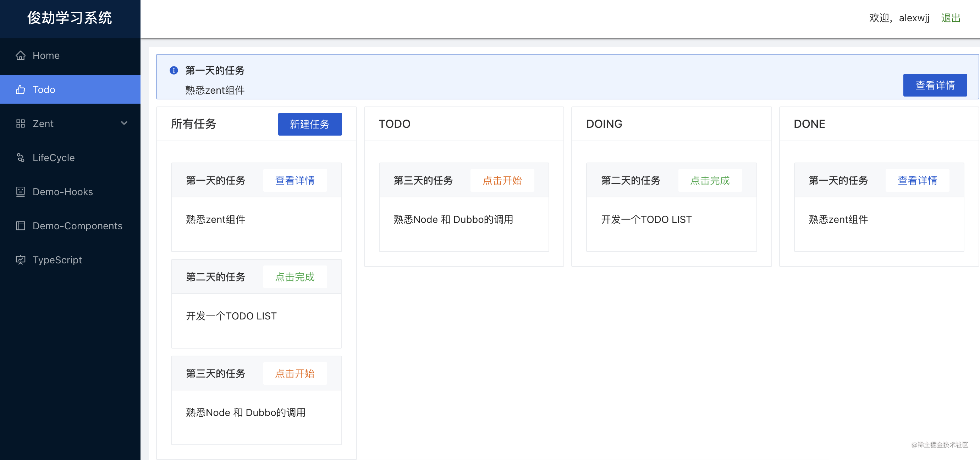Click the Zent grid icon
Viewport: 980px width, 460px height.
[x=21, y=124]
